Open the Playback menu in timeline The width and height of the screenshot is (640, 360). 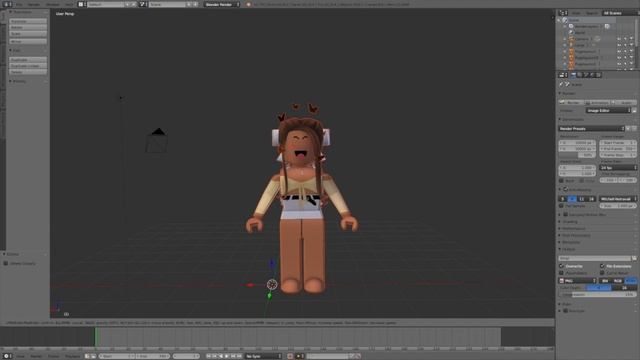[72, 356]
